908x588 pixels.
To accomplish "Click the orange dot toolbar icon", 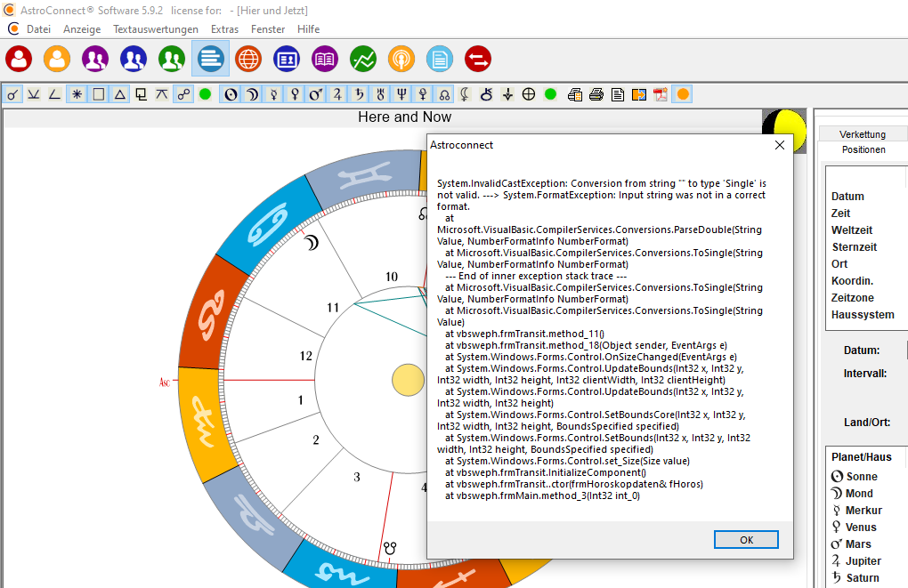I will [683, 94].
